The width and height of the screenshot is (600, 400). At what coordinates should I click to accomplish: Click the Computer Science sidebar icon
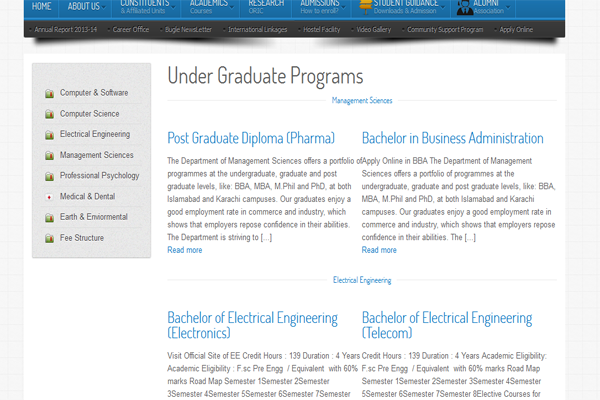pos(49,114)
